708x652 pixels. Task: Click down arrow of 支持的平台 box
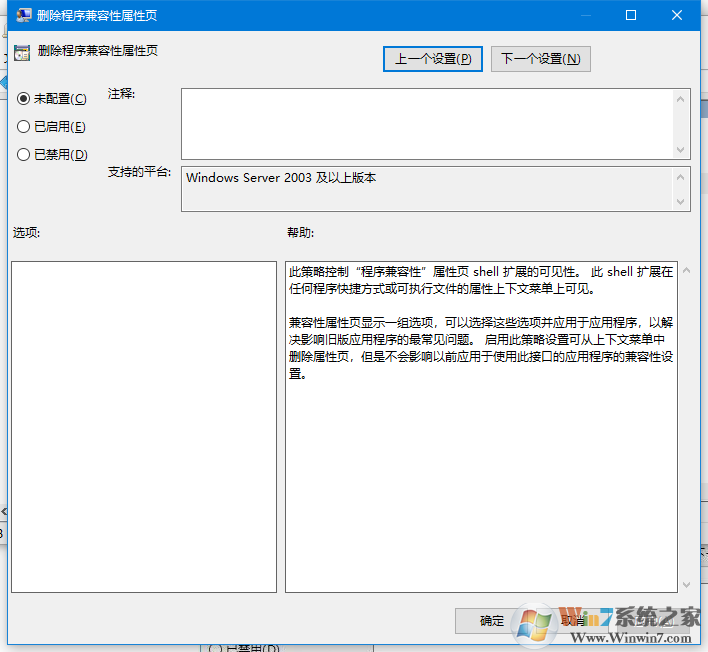pos(682,202)
